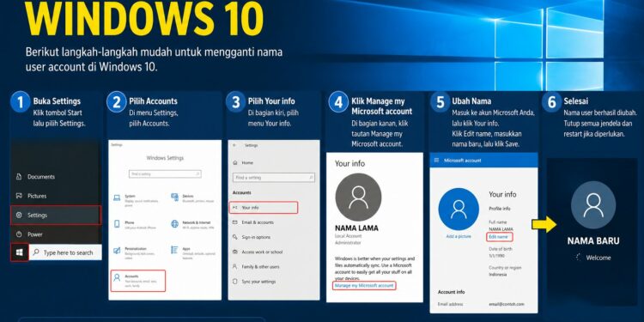
Task: Select Your info in Accounts menu
Action: [x=264, y=208]
